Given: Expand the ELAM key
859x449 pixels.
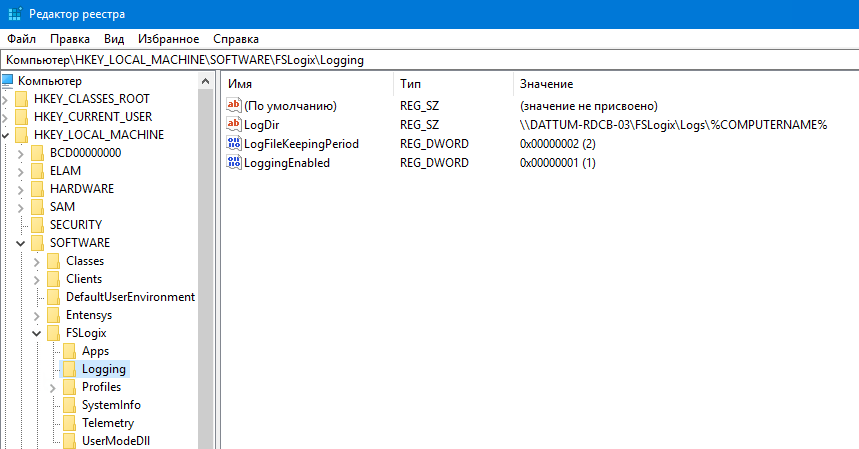Looking at the screenshot, I should coord(21,172).
